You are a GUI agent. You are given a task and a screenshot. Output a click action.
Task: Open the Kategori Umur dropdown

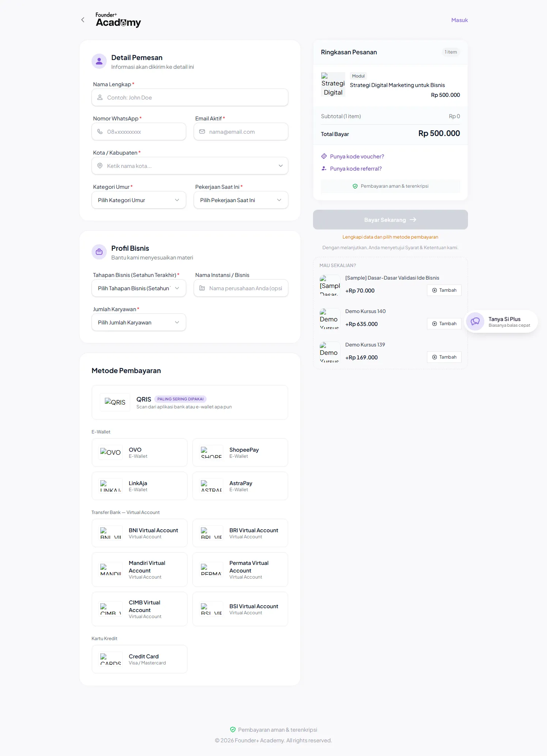click(x=139, y=200)
